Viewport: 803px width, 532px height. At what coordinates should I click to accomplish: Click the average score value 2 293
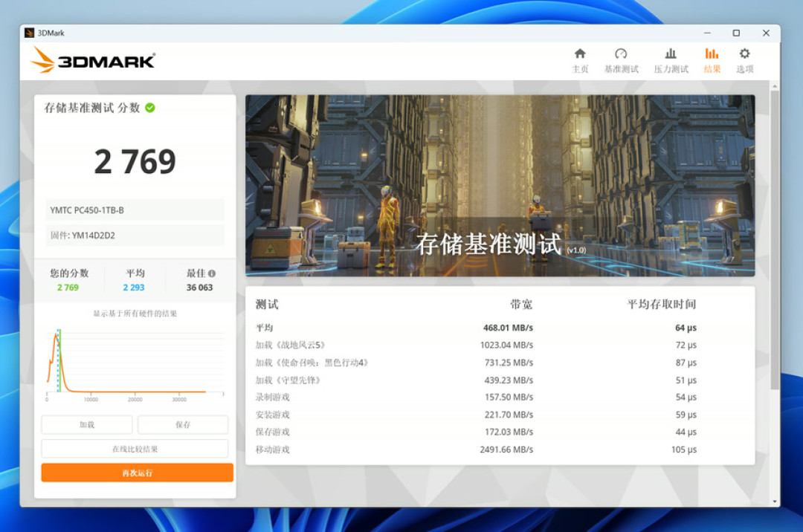pyautogui.click(x=134, y=288)
